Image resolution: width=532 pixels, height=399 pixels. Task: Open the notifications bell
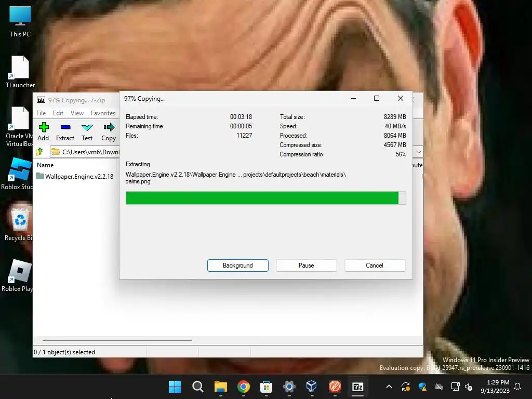(517, 387)
